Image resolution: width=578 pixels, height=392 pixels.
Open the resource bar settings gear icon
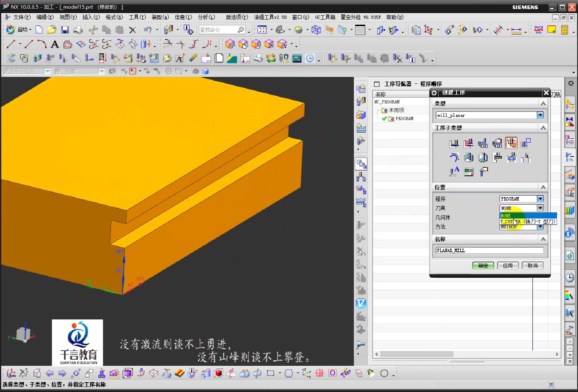click(x=571, y=84)
